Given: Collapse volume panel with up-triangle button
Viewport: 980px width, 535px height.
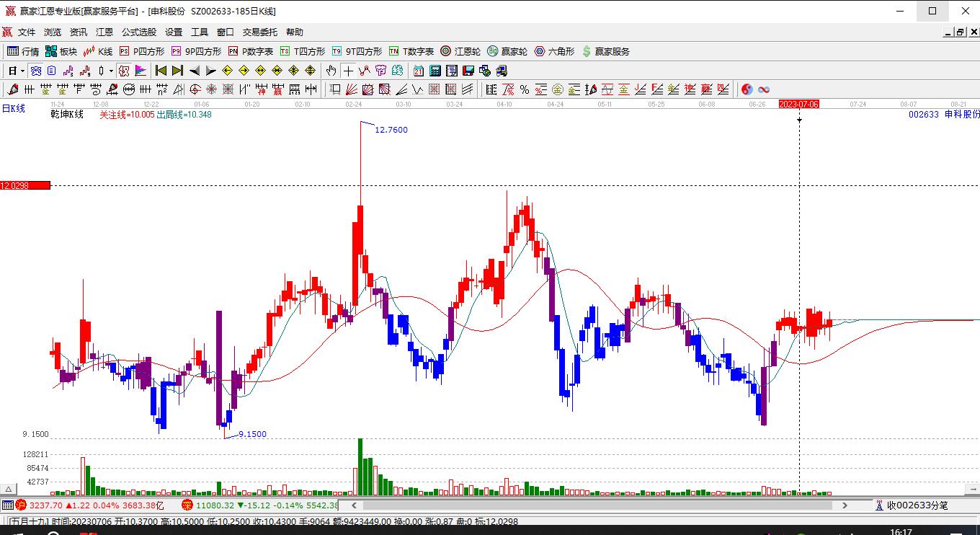Looking at the screenshot, I should [9, 490].
